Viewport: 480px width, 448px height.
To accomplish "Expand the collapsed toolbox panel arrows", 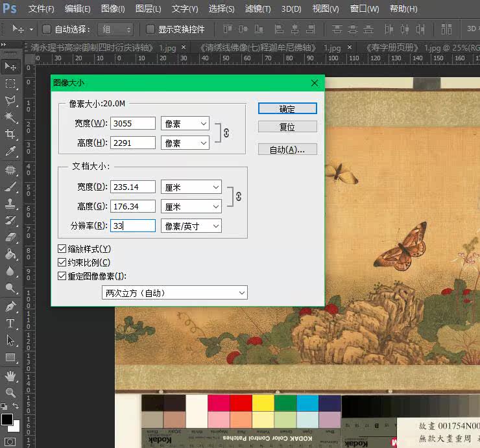I will point(4,44).
